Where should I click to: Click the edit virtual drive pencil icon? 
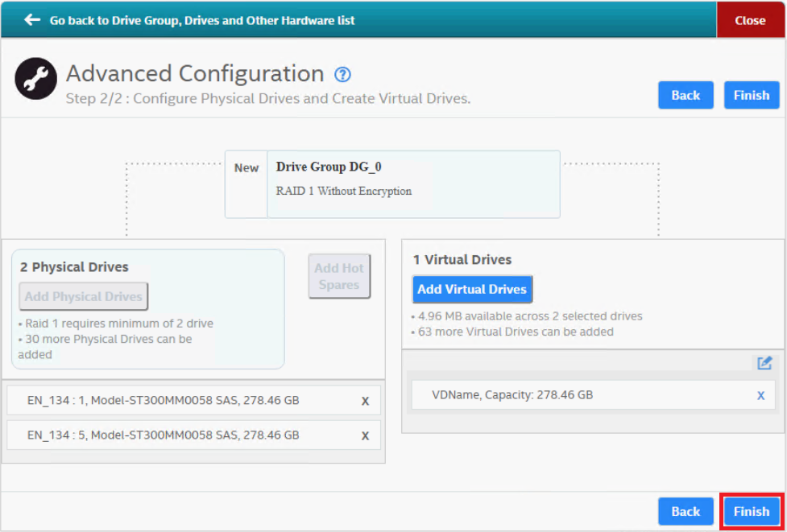[764, 363]
